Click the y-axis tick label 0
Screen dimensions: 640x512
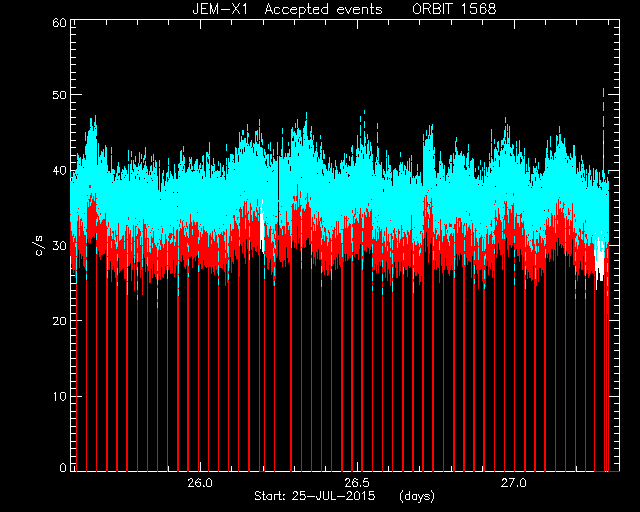click(x=63, y=467)
